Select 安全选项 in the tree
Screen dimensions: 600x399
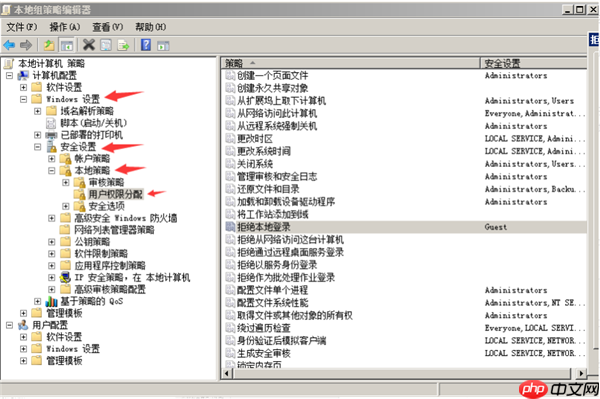pos(106,206)
